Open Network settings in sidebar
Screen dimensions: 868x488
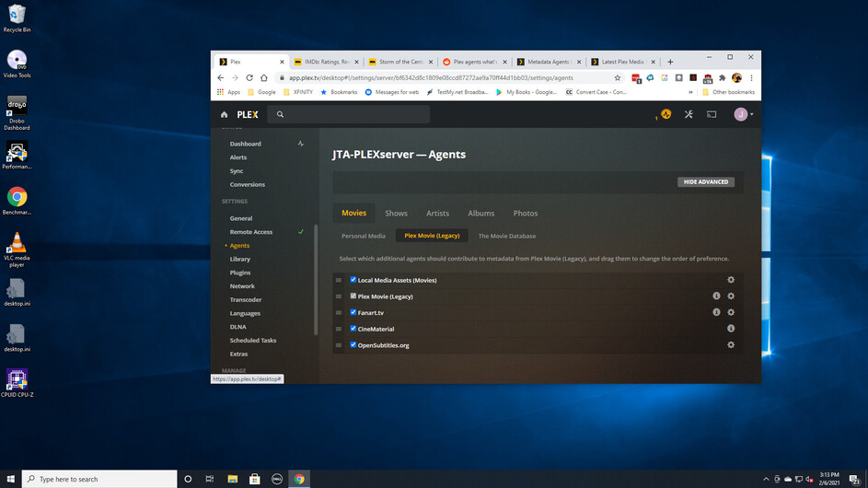click(242, 286)
